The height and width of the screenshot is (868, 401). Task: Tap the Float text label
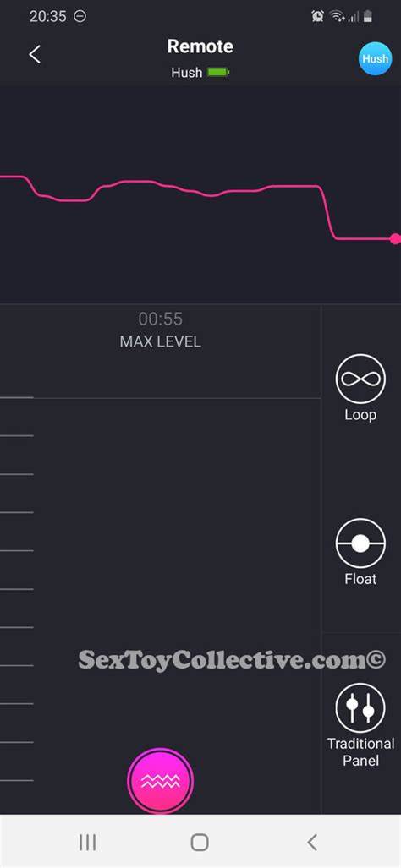pos(360,579)
